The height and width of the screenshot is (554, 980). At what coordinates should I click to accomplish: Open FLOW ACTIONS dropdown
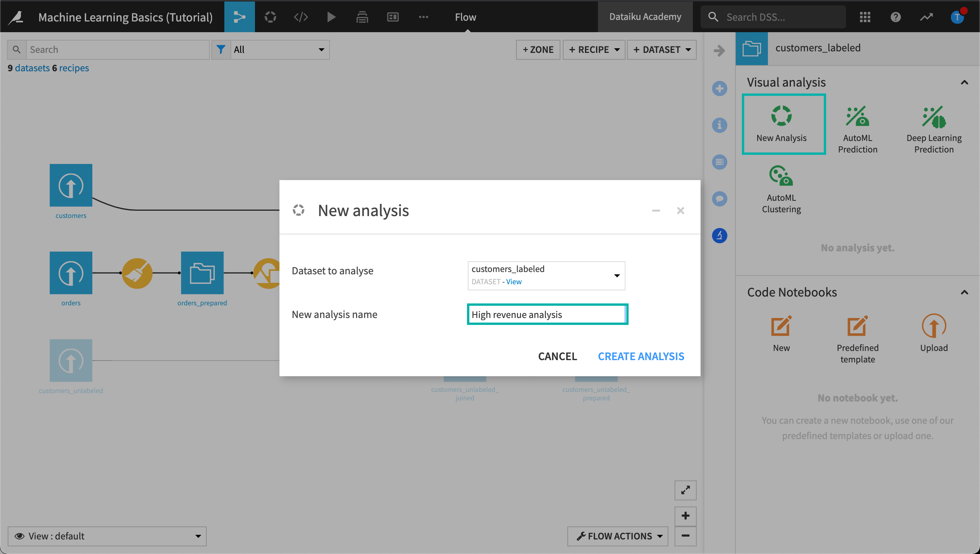point(618,536)
